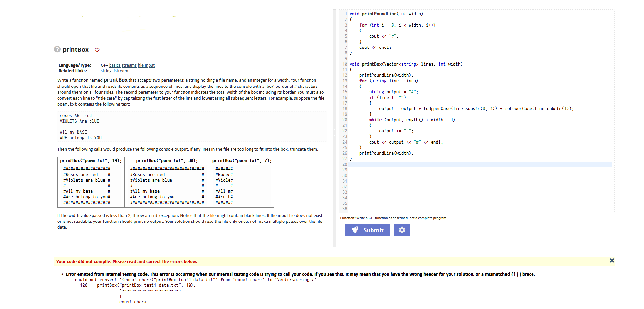The image size is (644, 309).
Task: Follow the 'istream' related link
Action: pos(121,71)
